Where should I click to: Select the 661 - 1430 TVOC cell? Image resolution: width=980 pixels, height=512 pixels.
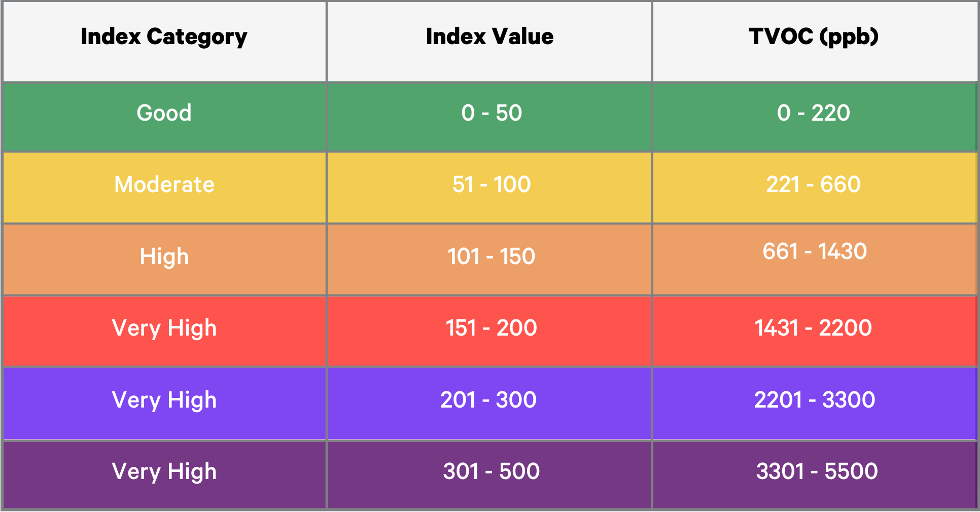[x=815, y=252]
